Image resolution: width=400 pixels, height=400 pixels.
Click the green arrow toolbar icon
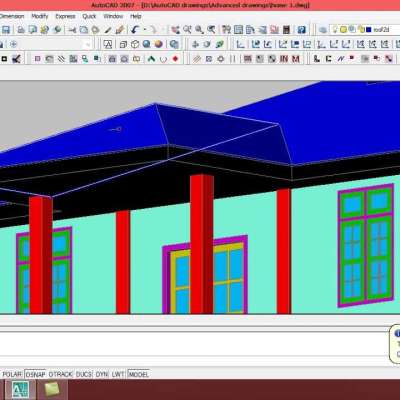pos(151,59)
